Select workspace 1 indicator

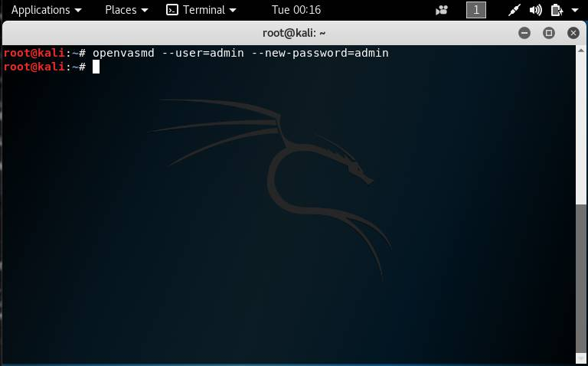(x=476, y=10)
